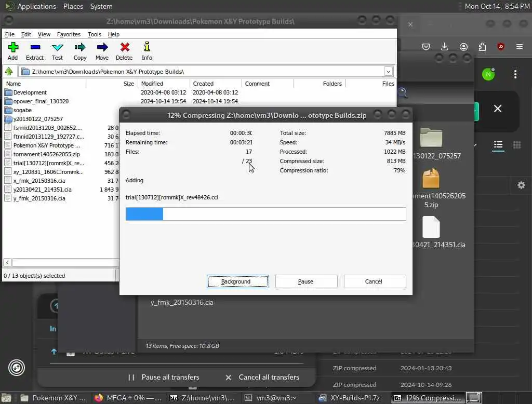
Task: Switch to XY-Builds-P1.7z taskbar item
Action: tap(350, 398)
